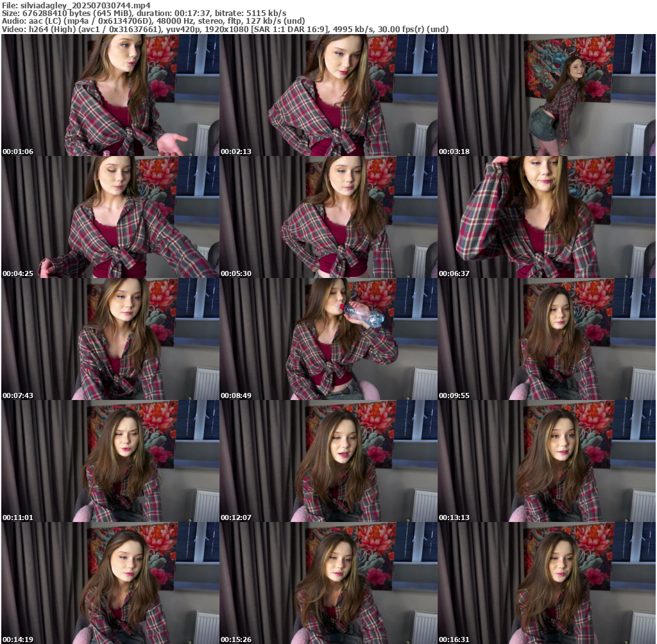Select the 00:06:37 thumbnail
The height and width of the screenshot is (644, 657).
(547, 217)
